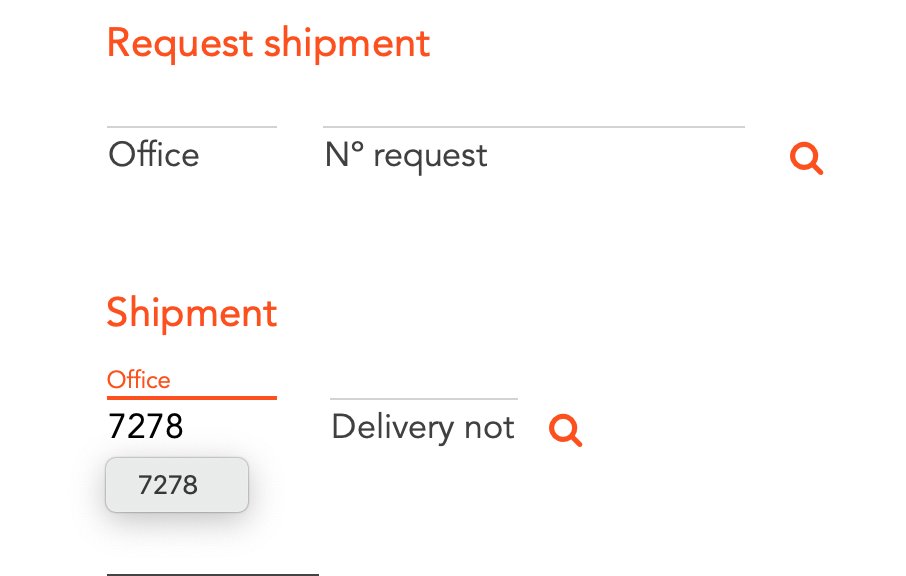The width and height of the screenshot is (906, 576).
Task: Click the grey Office placeholder text
Action: coord(154,155)
